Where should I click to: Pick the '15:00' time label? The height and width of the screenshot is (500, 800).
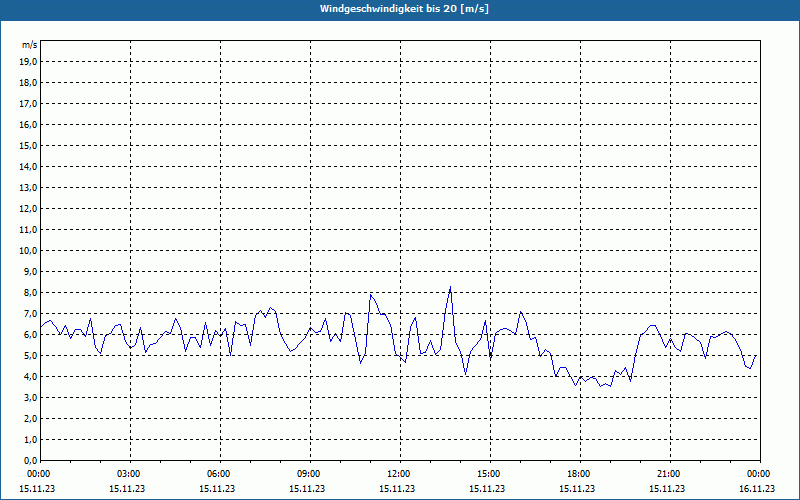point(489,474)
